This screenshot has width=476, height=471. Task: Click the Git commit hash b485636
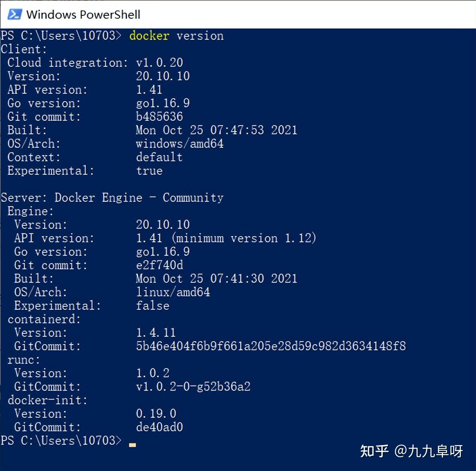tap(160, 117)
